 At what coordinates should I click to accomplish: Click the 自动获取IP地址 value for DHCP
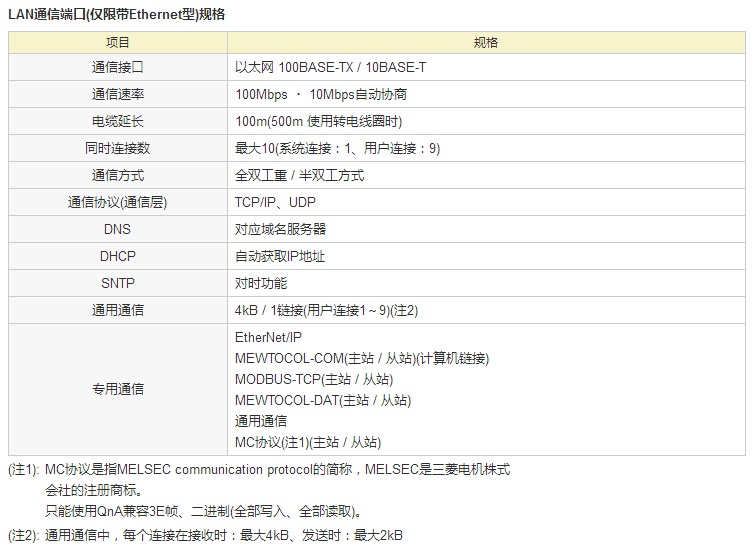point(280,256)
